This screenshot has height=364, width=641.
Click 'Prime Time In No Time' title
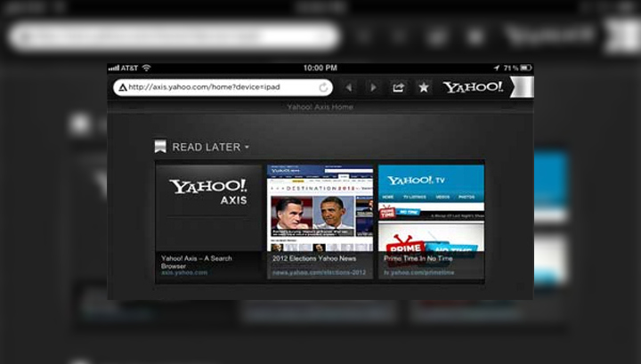(x=418, y=258)
